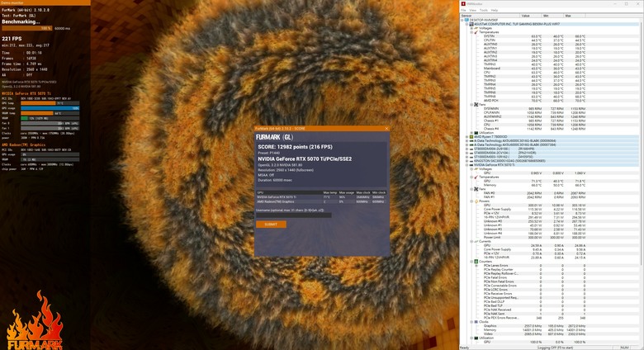Viewport: 644px width, 350px height.
Task: Collapse the GPU Clocks node
Action: tap(472, 322)
